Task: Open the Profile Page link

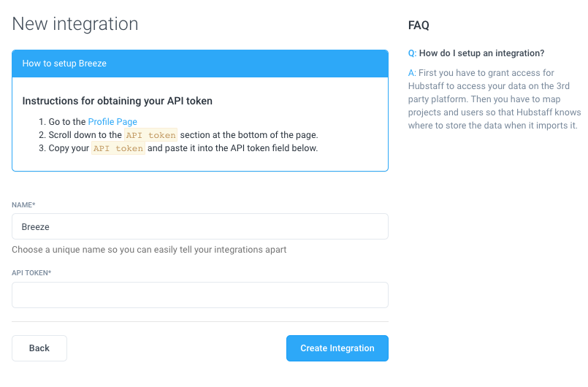Action: [112, 122]
